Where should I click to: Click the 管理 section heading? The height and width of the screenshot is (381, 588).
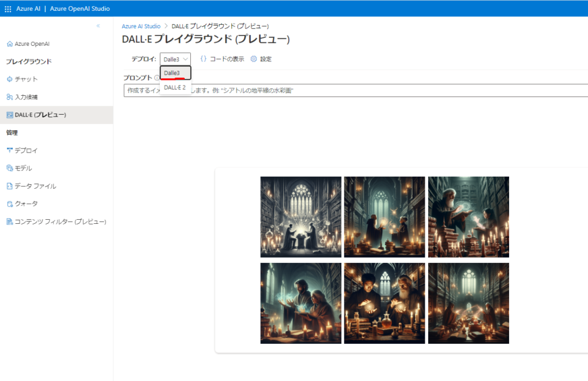point(12,133)
